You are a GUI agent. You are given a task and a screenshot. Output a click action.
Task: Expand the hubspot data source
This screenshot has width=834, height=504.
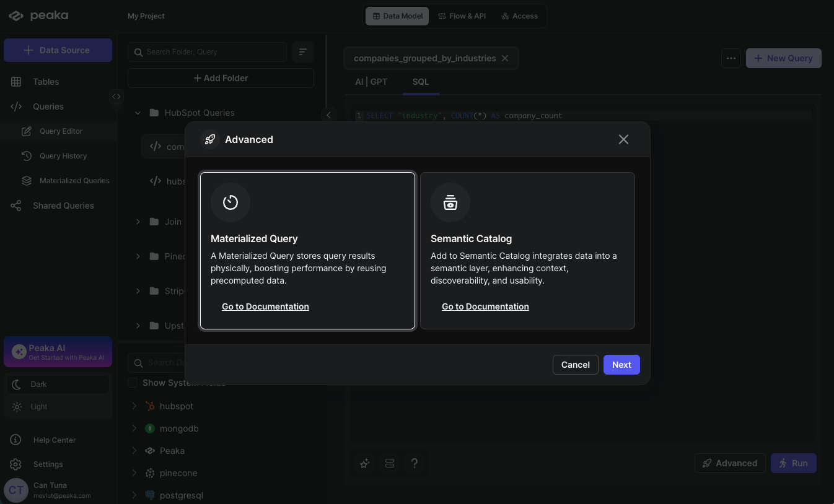(134, 406)
